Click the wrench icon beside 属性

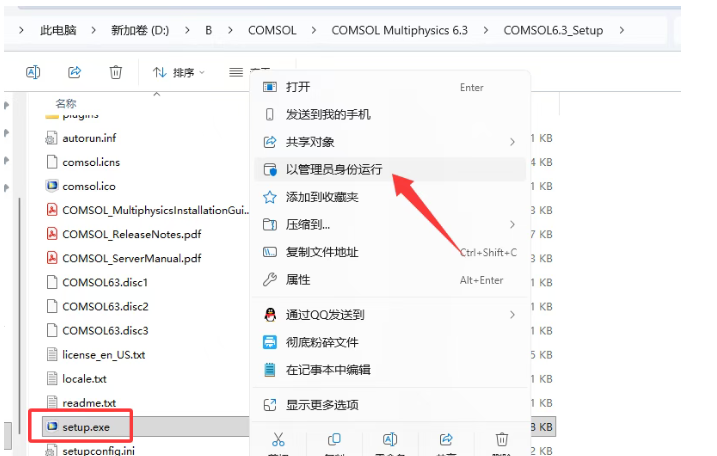tap(270, 279)
